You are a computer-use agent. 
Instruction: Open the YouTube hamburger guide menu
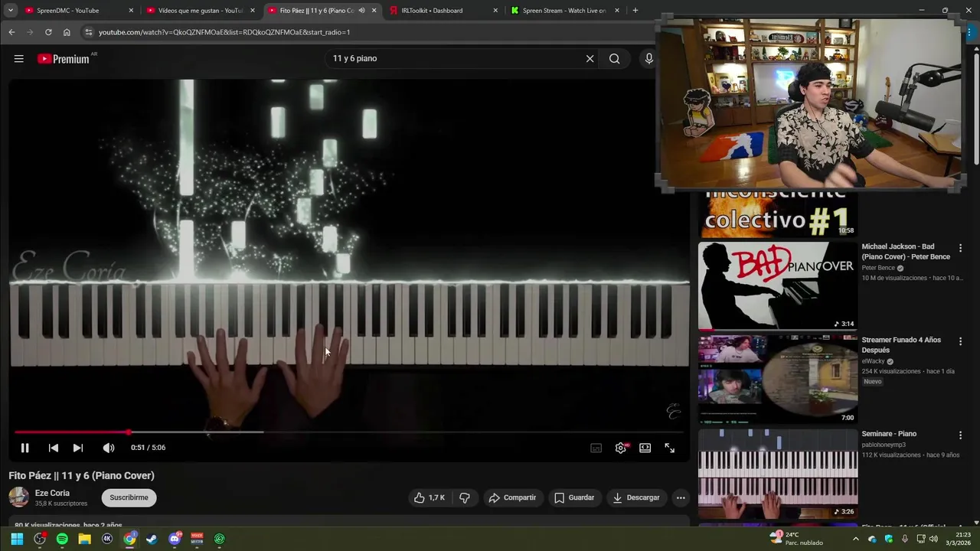[19, 59]
